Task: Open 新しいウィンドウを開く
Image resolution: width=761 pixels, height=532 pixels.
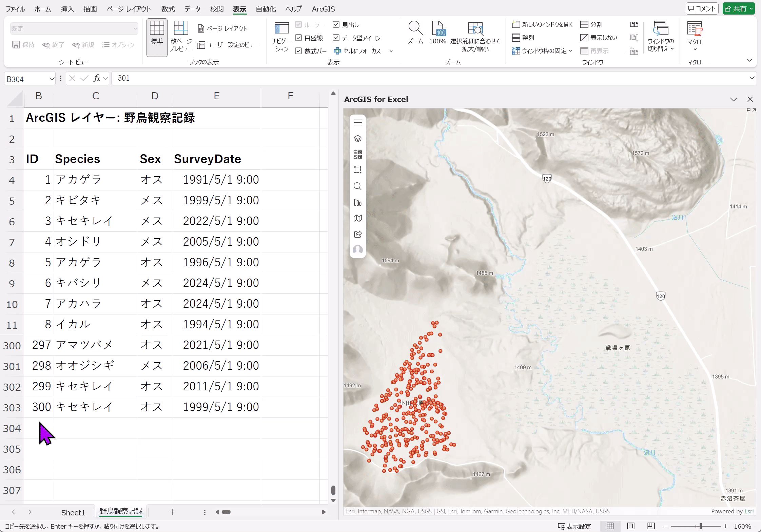Action: tap(542, 24)
